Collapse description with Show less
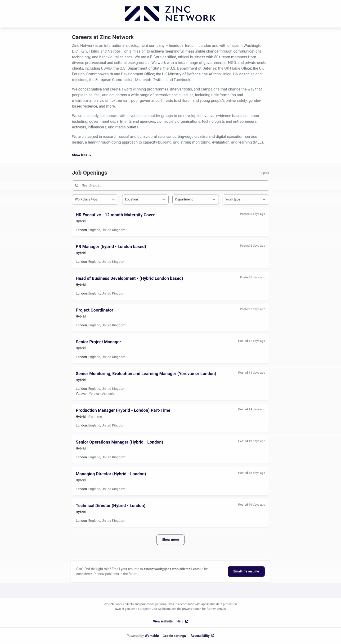Screen dimensions: 341x644 81,155
